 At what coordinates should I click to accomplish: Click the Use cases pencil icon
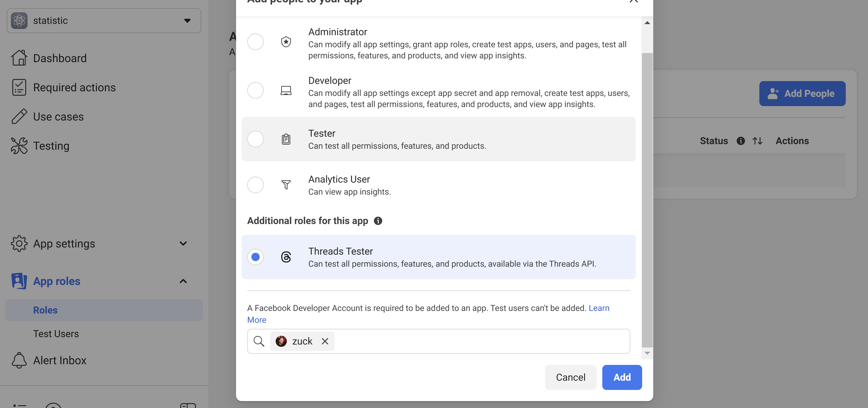pos(19,117)
